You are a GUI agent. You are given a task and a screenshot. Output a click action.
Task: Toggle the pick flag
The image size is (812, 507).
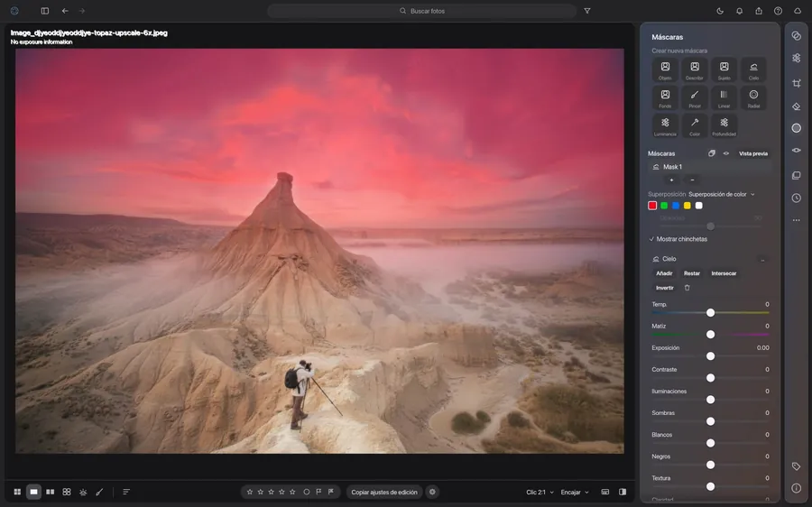click(318, 492)
